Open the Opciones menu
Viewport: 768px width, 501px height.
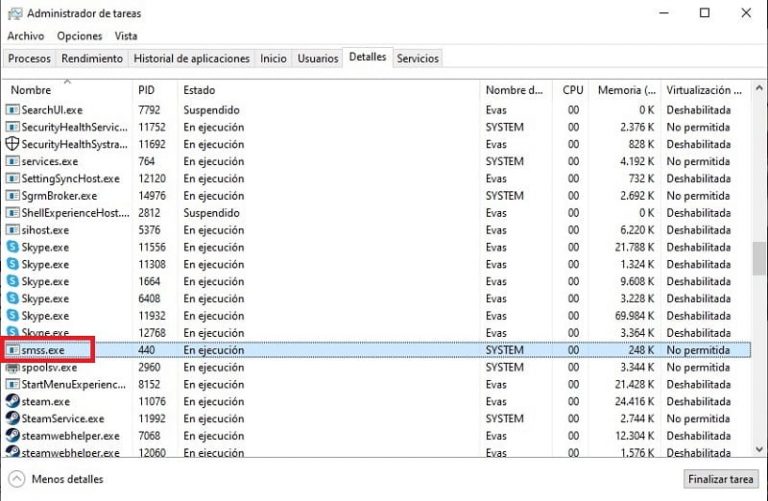click(80, 36)
